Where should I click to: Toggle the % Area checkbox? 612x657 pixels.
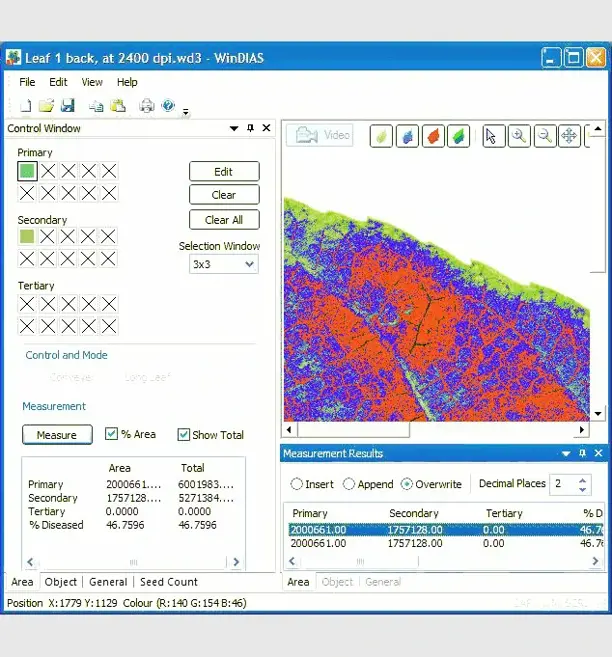pos(112,435)
